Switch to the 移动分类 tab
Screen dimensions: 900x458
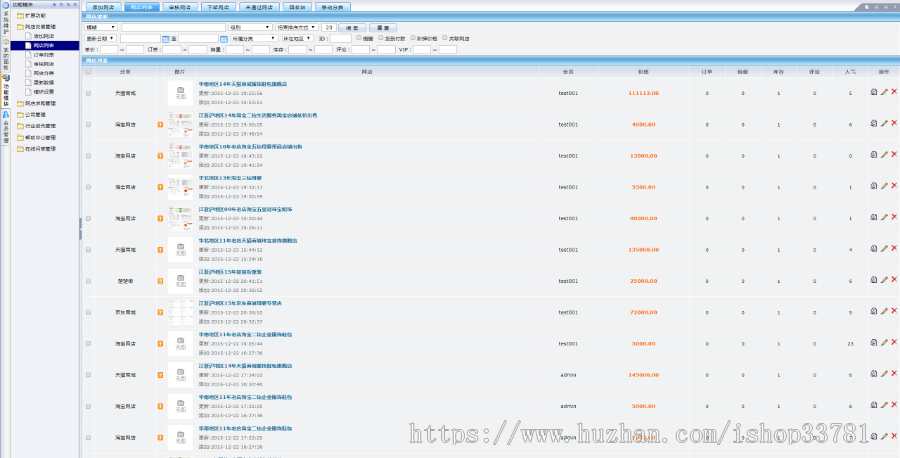tap(332, 7)
